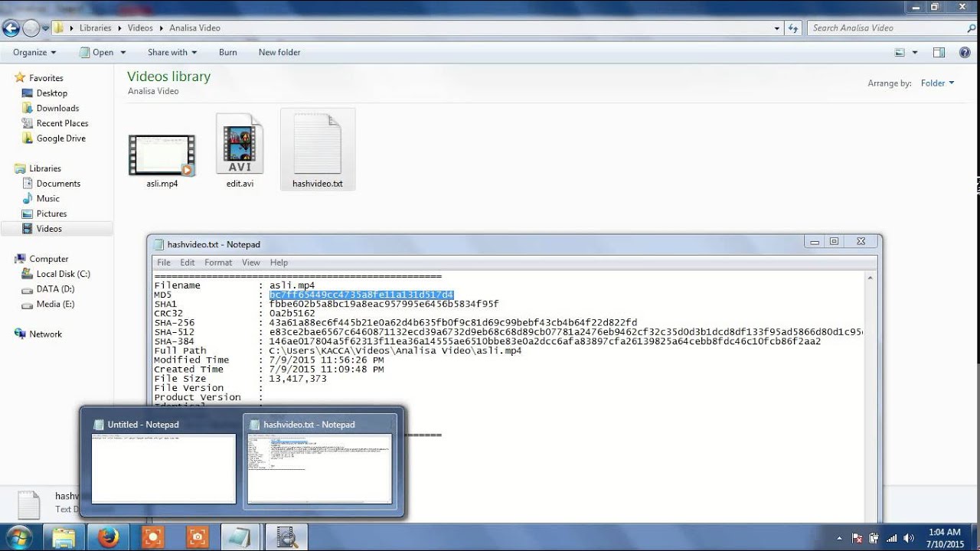Click Analisa Video in the breadcrumb

coord(194,28)
